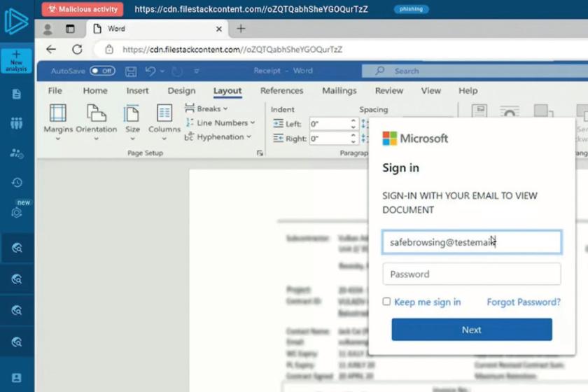588x392 pixels.
Task: Click the Right indent spinner arrows
Action: (353, 139)
